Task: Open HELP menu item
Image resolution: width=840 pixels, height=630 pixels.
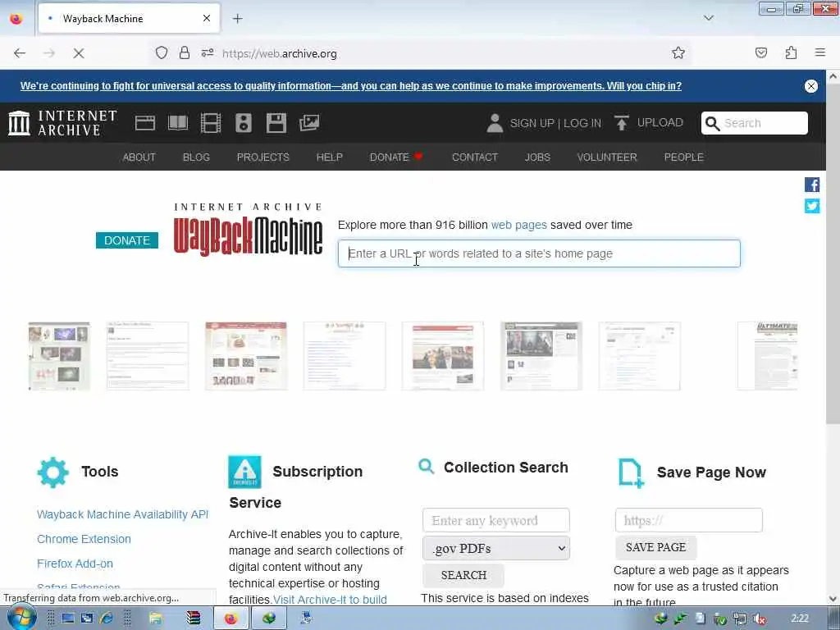Action: pos(329,157)
